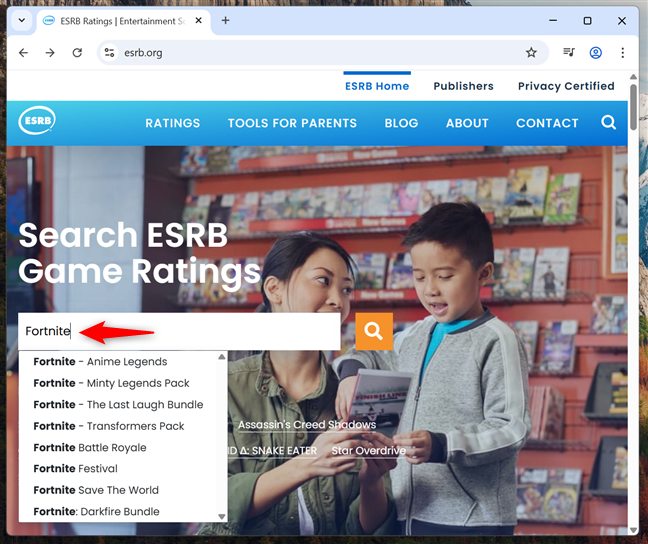Select the ESRB Ratings browser tab
This screenshot has width=648, height=544.
(x=124, y=21)
